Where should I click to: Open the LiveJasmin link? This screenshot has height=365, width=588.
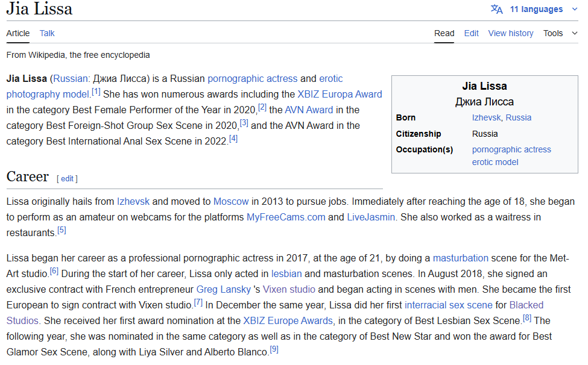tap(371, 217)
